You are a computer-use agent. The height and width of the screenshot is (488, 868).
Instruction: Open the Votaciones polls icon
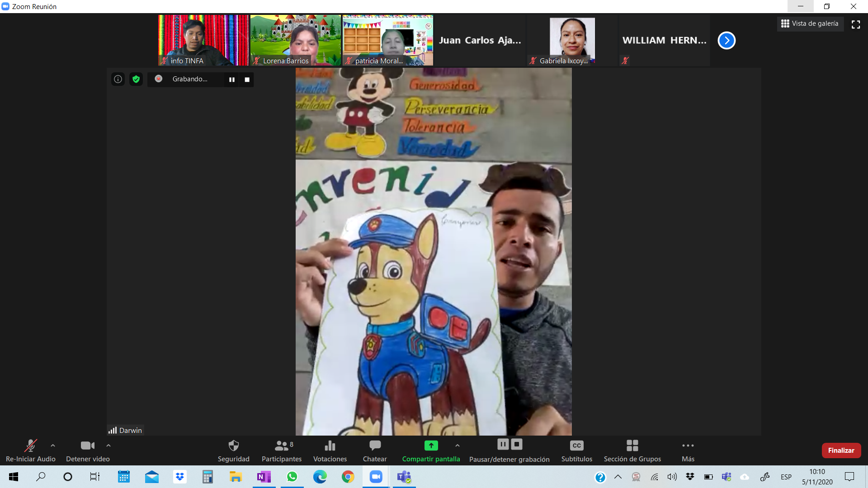point(330,446)
